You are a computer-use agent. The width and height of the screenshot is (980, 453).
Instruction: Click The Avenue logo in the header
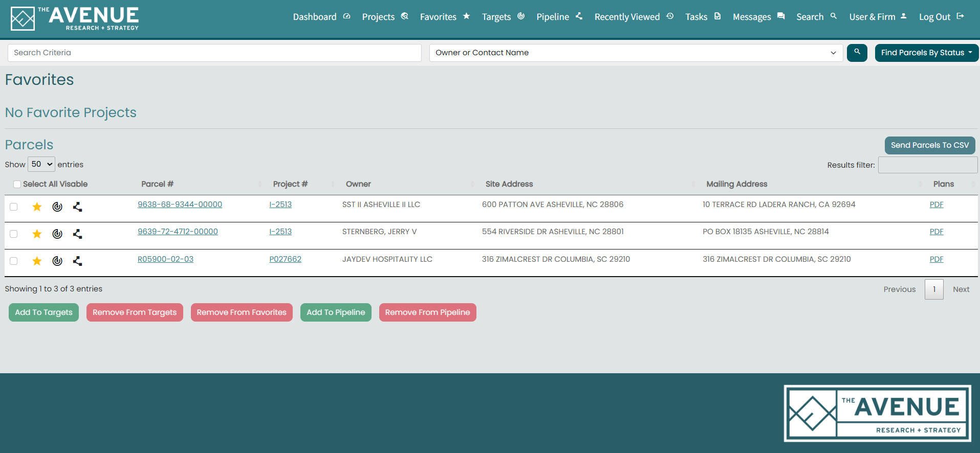(75, 18)
